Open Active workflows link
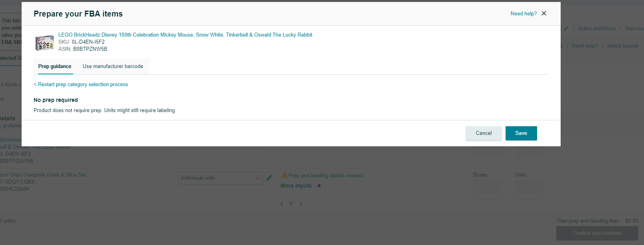Screen dimensions: 644x245 click(596, 29)
